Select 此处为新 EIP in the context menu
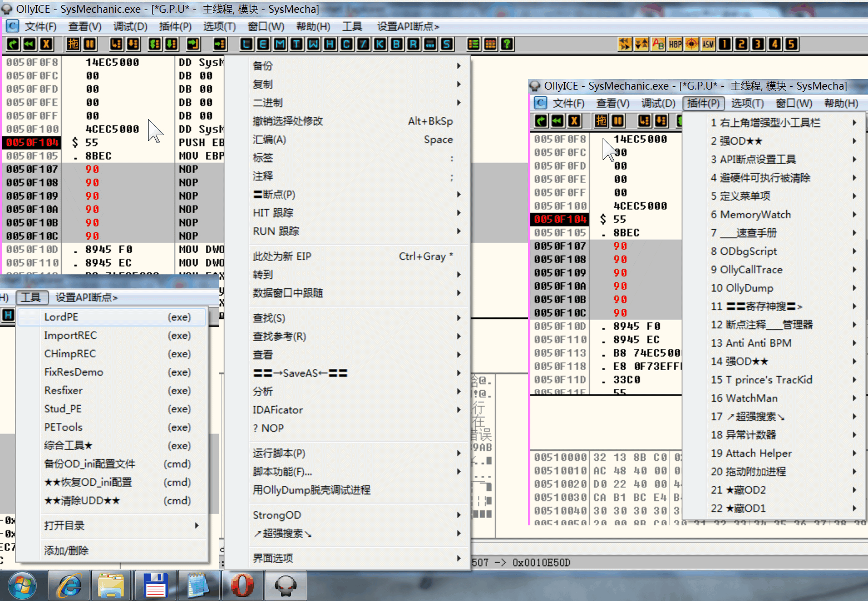 358,256
